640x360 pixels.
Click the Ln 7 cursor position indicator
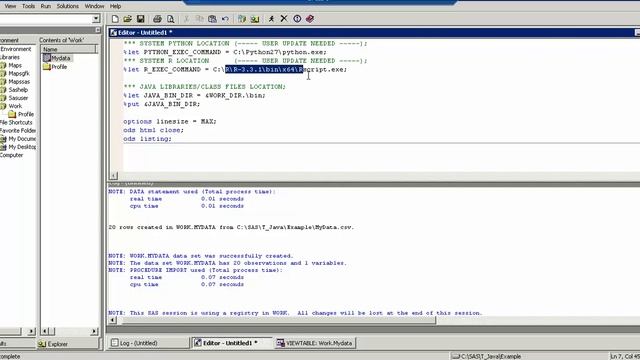pyautogui.click(x=624, y=356)
